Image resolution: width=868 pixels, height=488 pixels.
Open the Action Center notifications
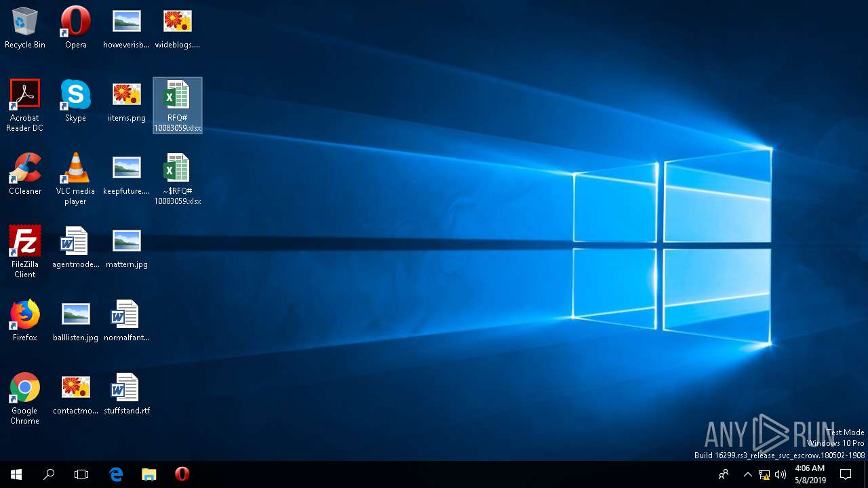click(846, 474)
